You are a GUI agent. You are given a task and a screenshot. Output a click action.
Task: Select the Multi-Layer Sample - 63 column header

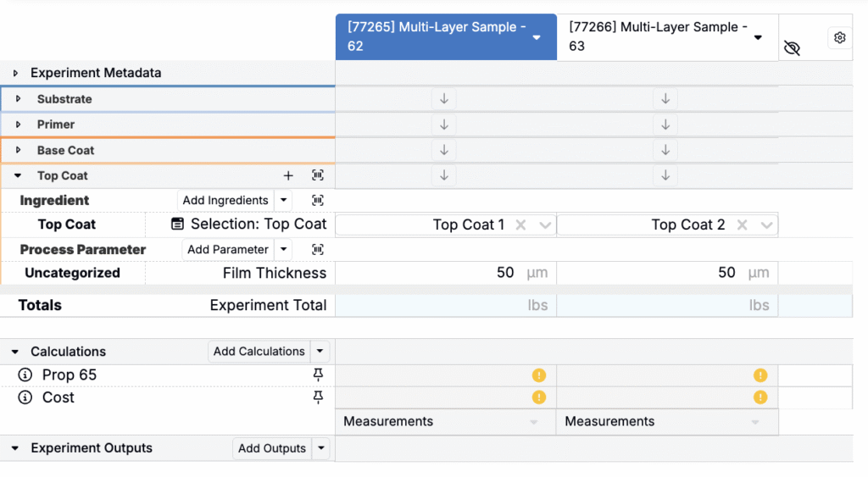pos(657,36)
